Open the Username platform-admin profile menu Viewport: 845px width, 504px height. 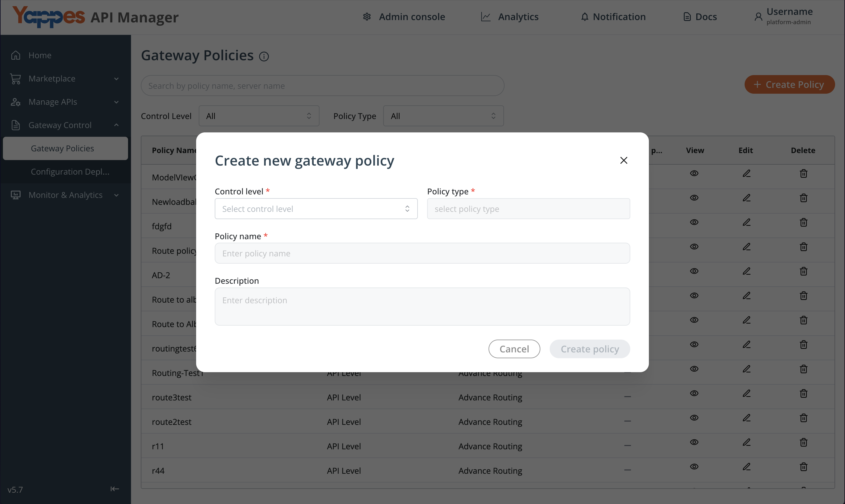tap(783, 16)
